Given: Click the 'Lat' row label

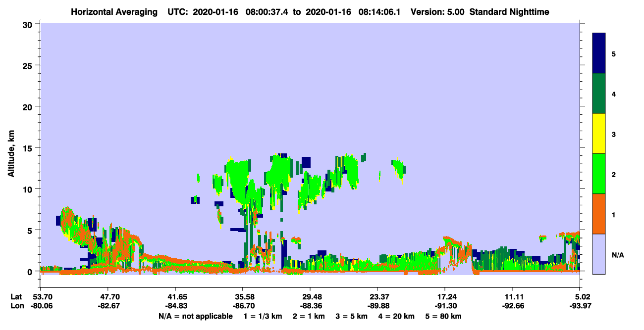Looking at the screenshot, I should pos(16,296).
